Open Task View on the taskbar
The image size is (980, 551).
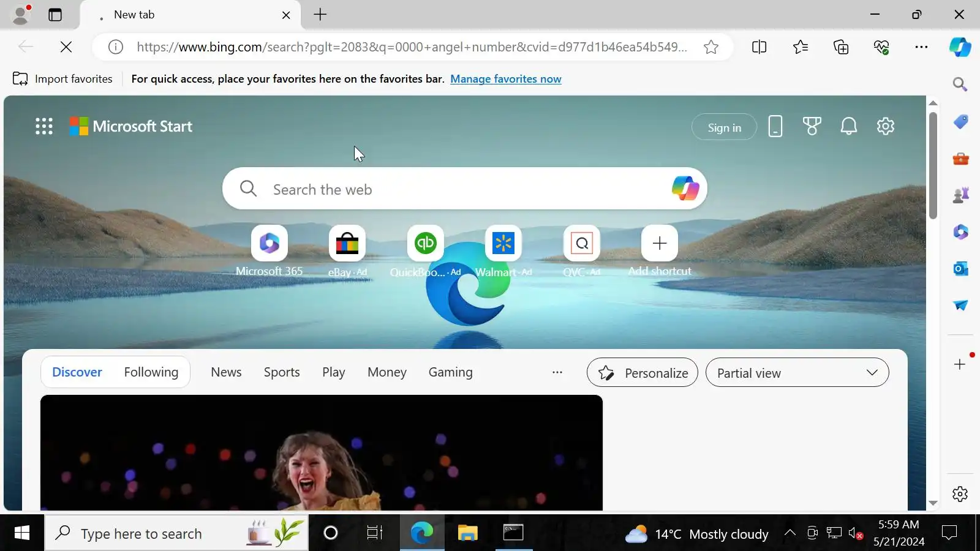coord(374,533)
